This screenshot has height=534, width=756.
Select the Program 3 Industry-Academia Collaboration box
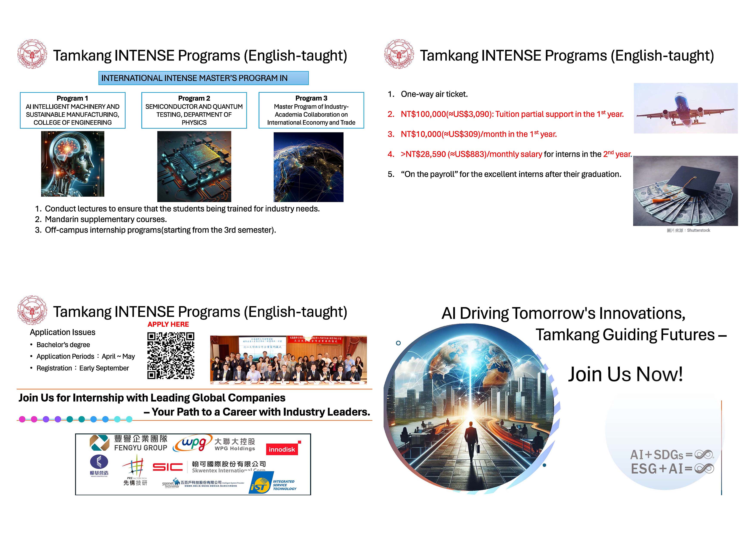click(x=311, y=110)
